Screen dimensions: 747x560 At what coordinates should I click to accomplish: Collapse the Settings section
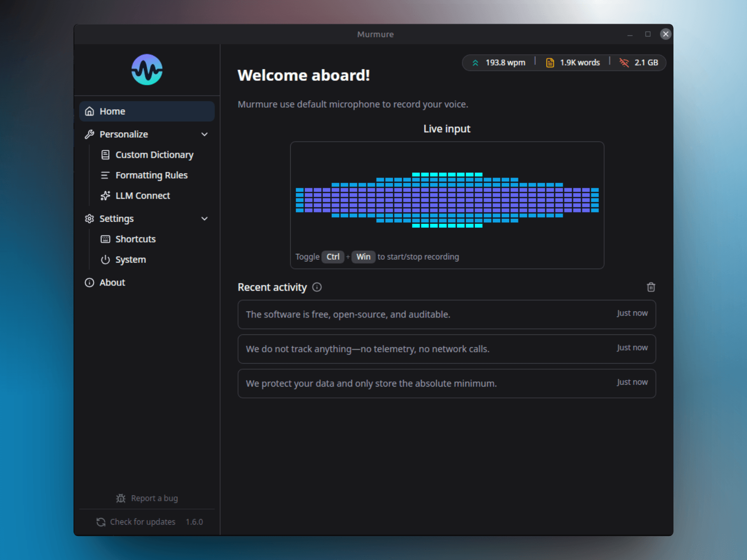pos(205,219)
